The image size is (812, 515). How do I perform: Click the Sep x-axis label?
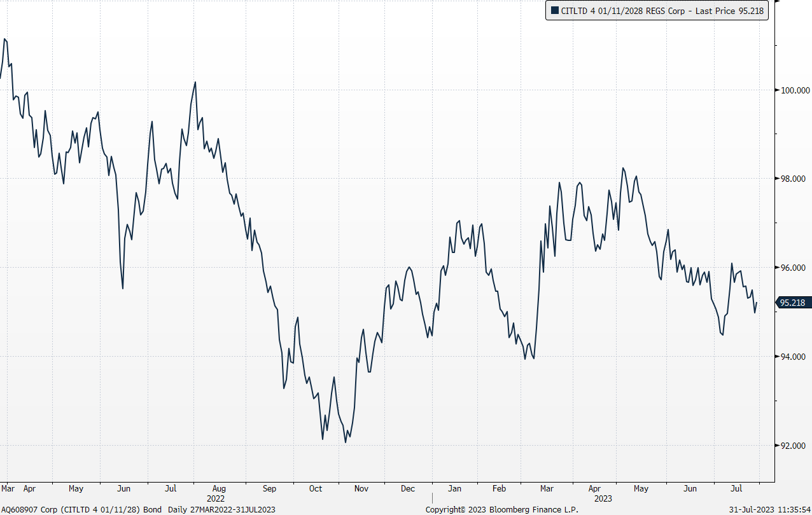click(x=269, y=489)
